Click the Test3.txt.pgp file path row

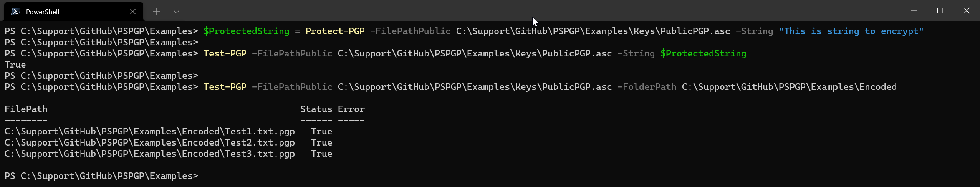point(150,154)
